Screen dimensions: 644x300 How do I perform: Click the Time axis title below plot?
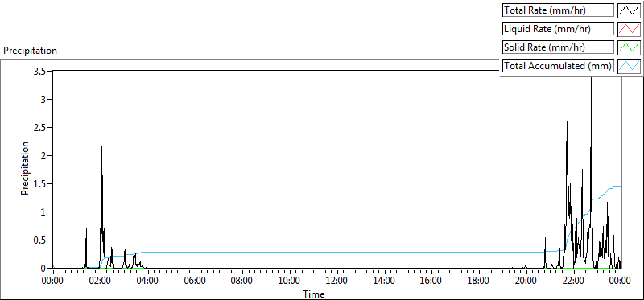click(x=314, y=294)
